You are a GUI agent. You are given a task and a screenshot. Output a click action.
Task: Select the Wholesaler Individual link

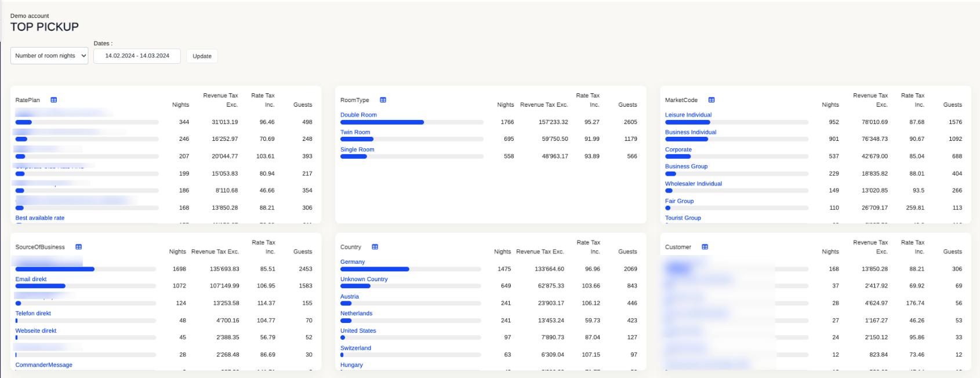point(693,184)
